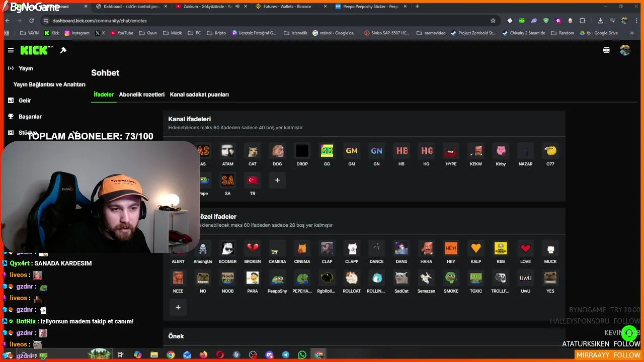
Task: Open Telegram from the taskbar
Action: click(x=286, y=354)
